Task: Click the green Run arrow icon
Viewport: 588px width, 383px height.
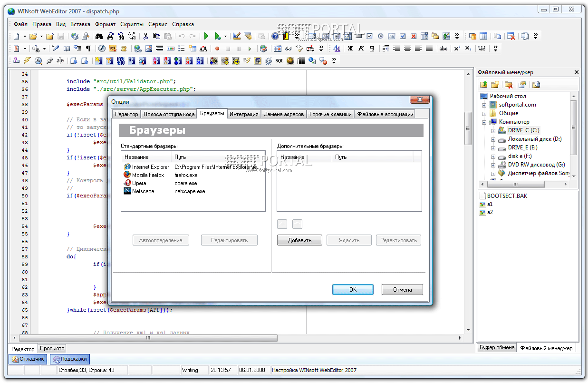Action: click(206, 36)
